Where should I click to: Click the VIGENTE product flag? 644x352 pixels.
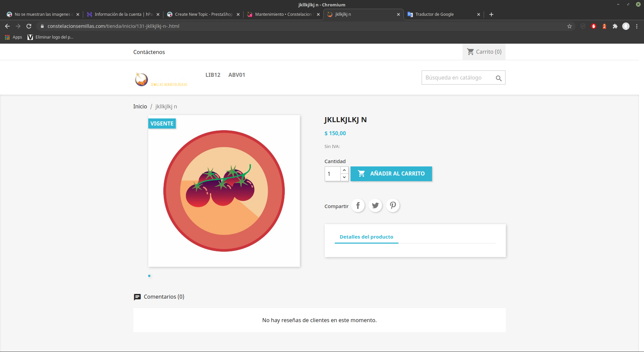click(162, 123)
